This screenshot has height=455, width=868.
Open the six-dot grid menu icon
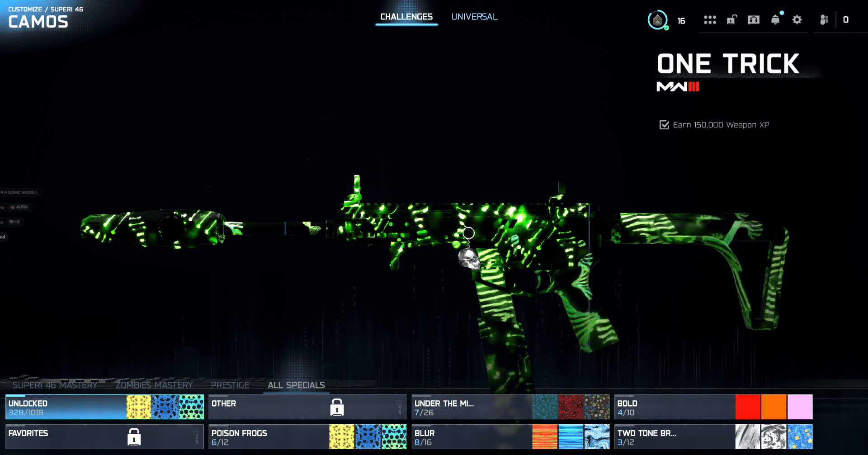pyautogui.click(x=710, y=20)
